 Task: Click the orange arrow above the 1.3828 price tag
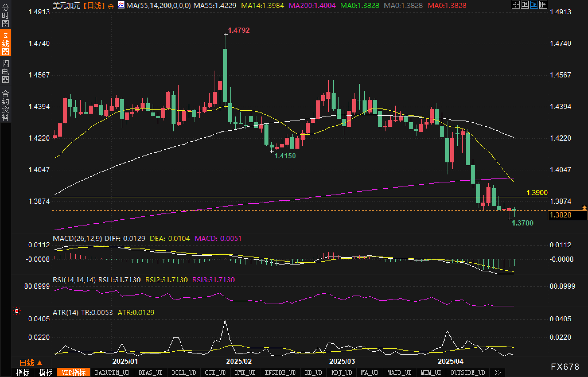[584, 208]
